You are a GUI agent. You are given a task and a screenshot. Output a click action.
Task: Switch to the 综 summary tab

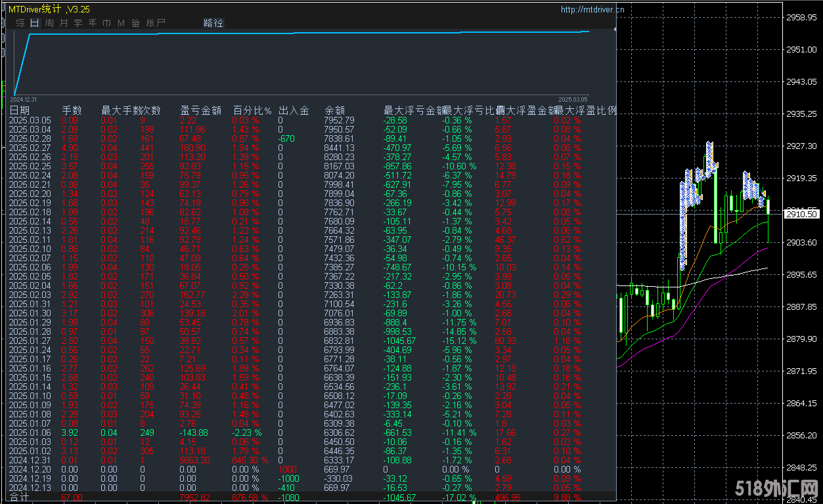click(20, 23)
